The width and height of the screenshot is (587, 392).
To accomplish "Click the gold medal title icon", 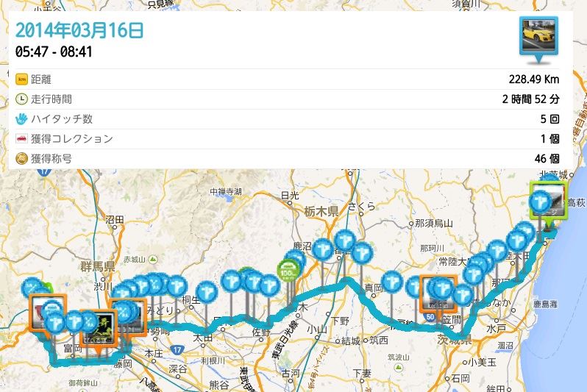I will (22, 159).
